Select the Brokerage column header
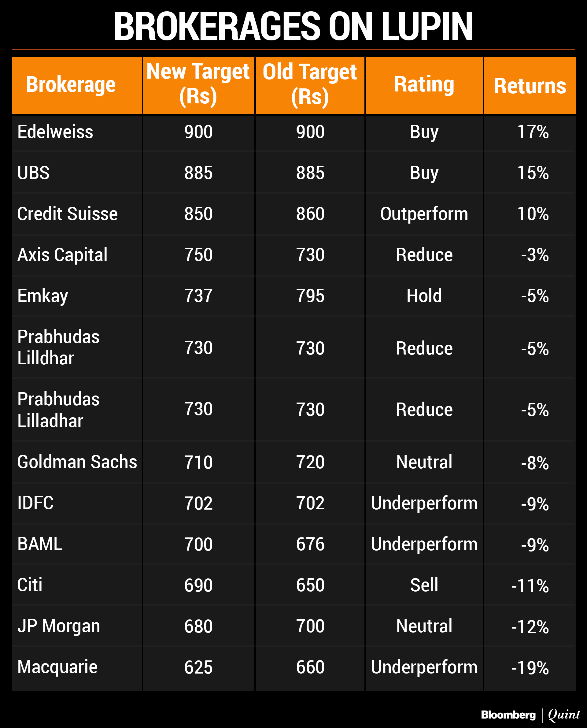 pyautogui.click(x=71, y=84)
